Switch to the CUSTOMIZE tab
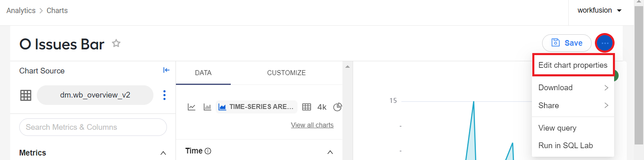This screenshot has height=160, width=644. coord(286,73)
